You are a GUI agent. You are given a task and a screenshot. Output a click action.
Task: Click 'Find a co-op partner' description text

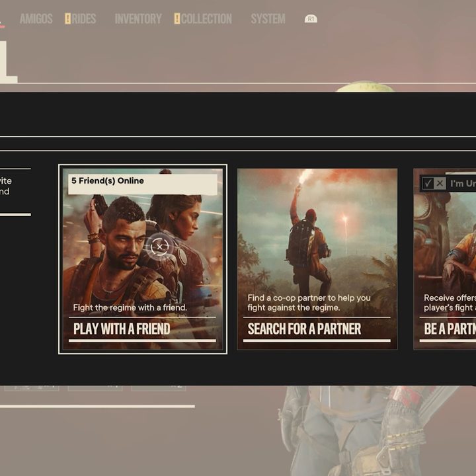pos(309,303)
